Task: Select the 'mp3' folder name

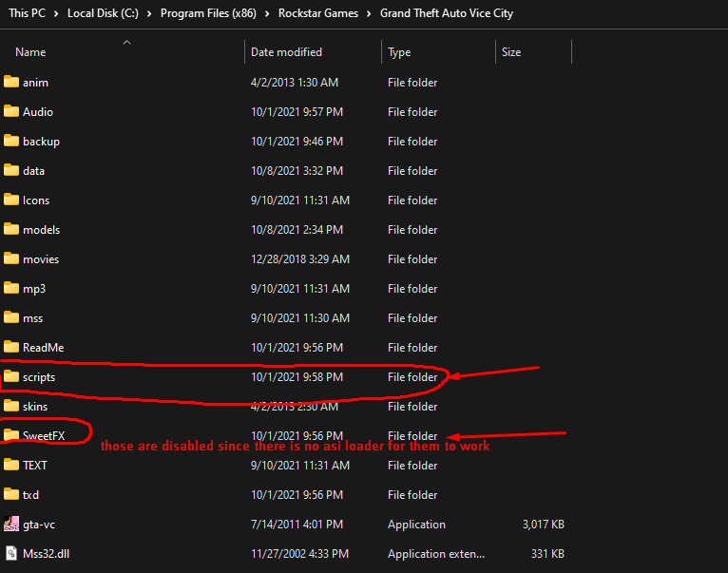Action: tap(34, 289)
